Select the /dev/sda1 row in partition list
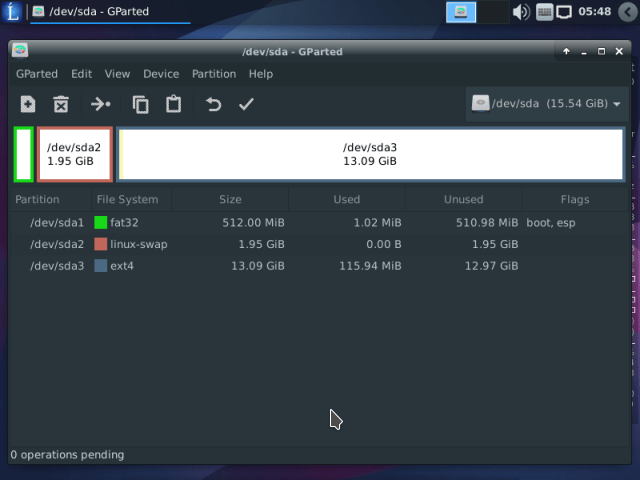 click(x=320, y=222)
